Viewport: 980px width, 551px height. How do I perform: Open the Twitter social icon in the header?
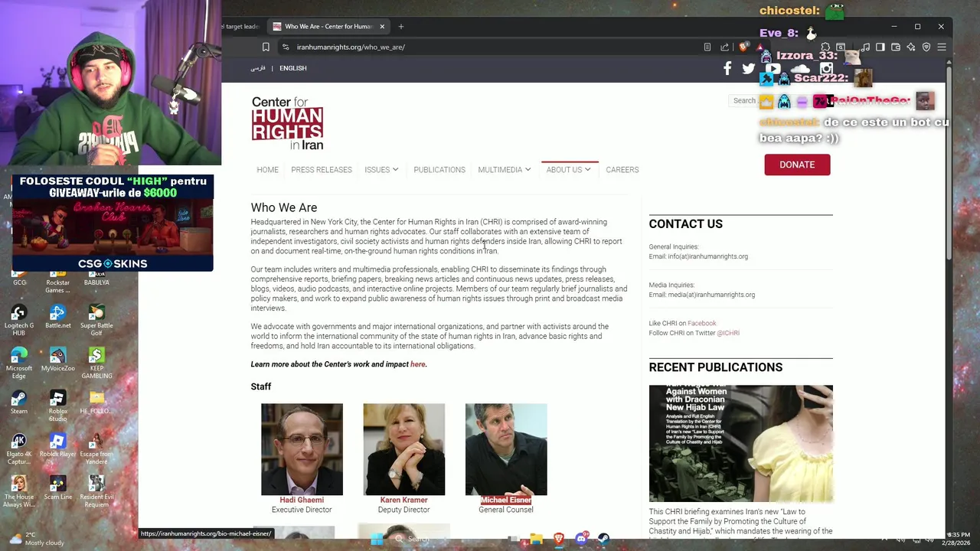[x=749, y=69]
